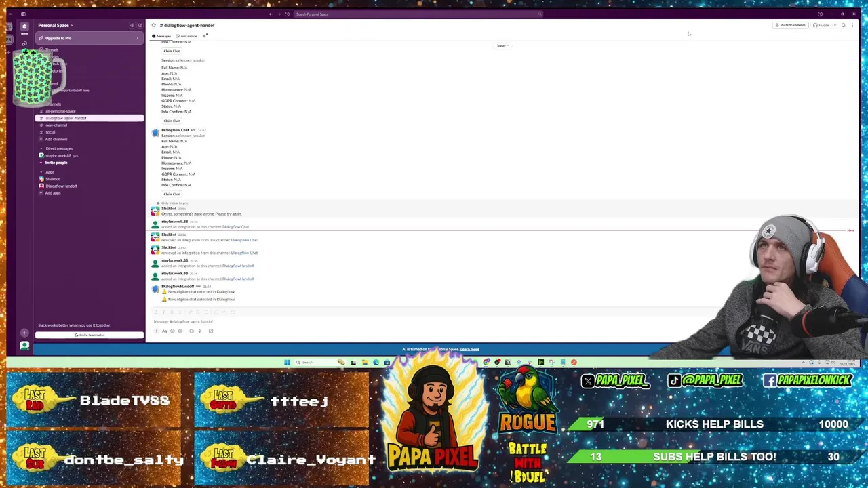Toggle strikethrough formatting in composer
The image size is (868, 488).
point(180,312)
